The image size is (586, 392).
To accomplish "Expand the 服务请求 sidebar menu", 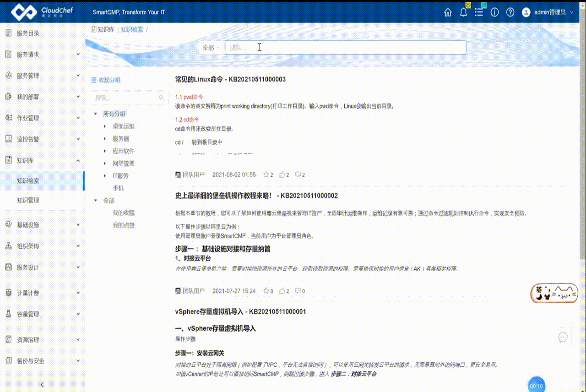I will click(42, 54).
